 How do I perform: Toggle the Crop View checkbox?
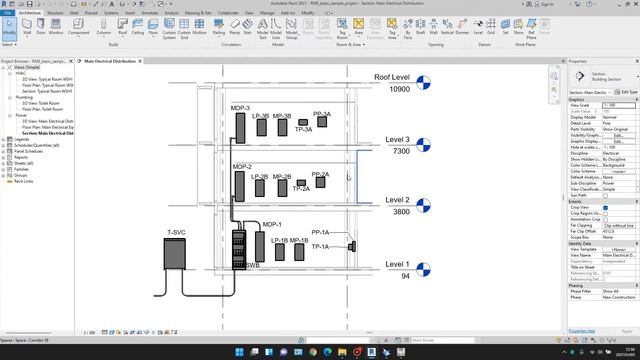(605, 207)
